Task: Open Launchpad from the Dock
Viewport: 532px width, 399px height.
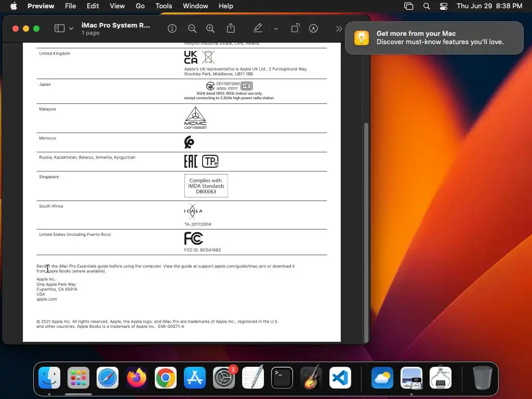Action: 78,378
